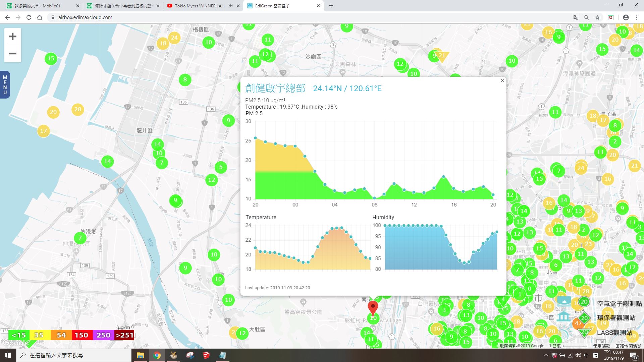Click the 環保署觀測站 legend diamond icon
Viewport: 644px width, 362px height.
(x=584, y=318)
